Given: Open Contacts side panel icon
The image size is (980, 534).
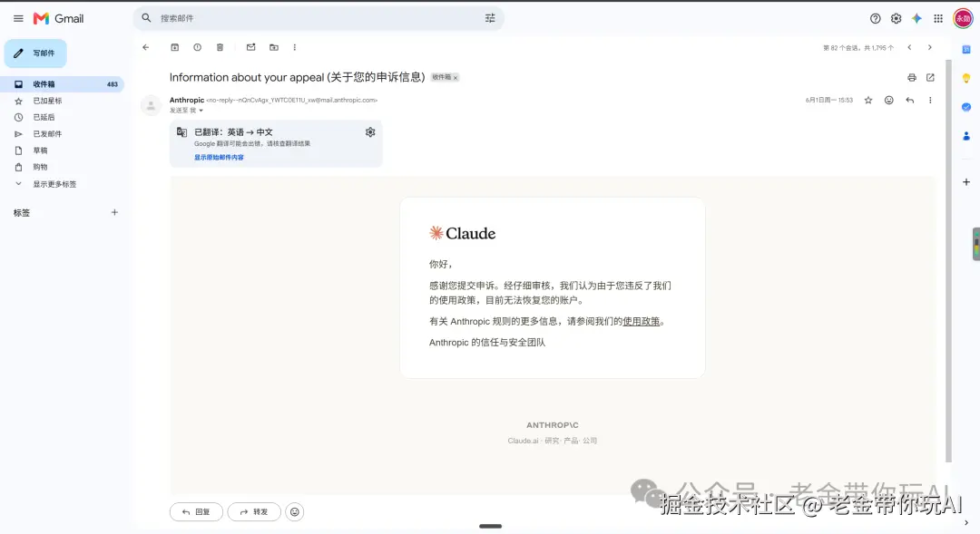Looking at the screenshot, I should coord(966,136).
